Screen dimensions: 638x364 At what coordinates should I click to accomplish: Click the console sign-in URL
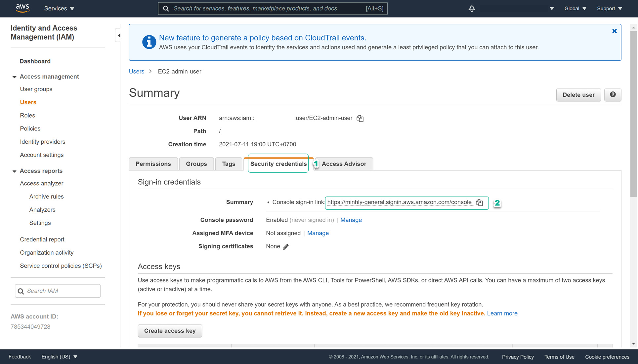click(399, 202)
